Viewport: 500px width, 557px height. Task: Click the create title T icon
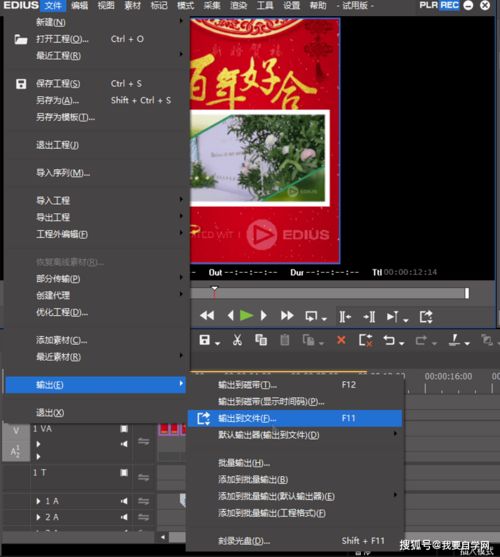pyautogui.click(x=454, y=340)
